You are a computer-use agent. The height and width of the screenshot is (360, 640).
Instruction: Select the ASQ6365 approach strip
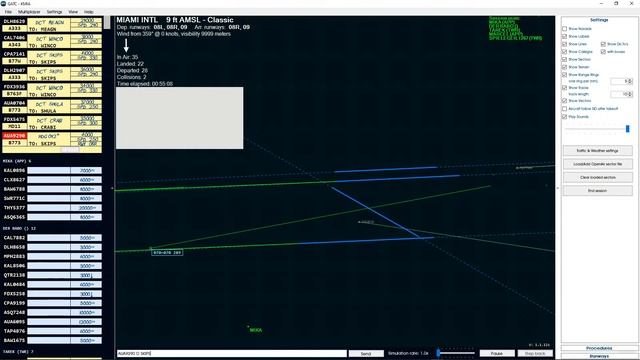(x=52, y=217)
